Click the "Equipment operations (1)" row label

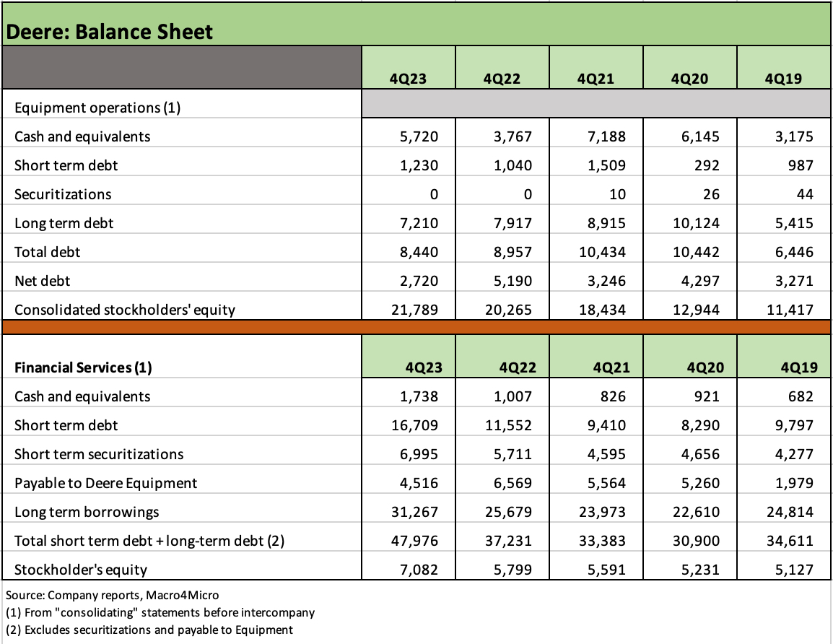97,108
